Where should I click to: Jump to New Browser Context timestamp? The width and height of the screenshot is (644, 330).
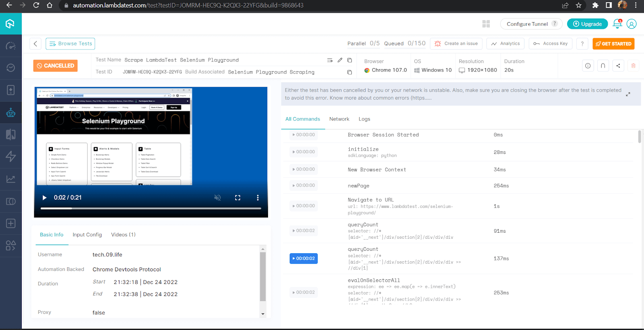(x=303, y=169)
